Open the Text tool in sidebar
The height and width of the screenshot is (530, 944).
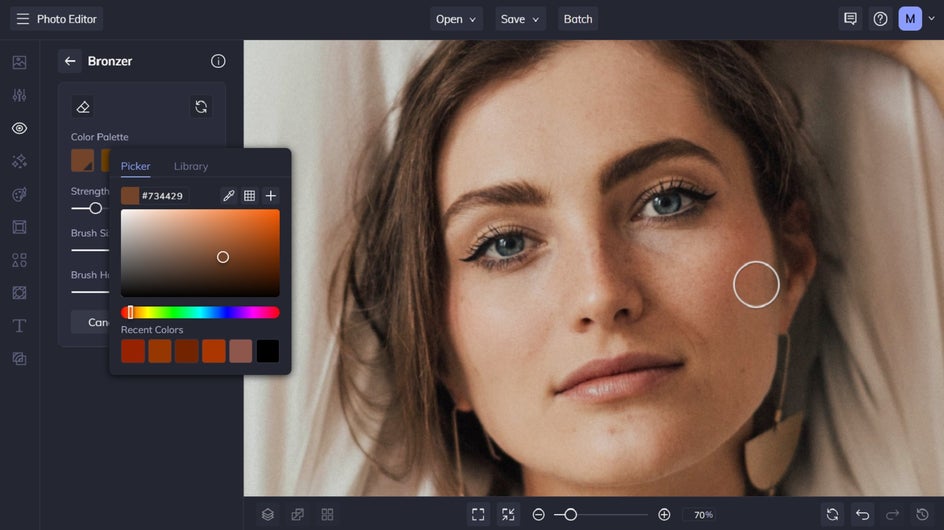pyautogui.click(x=19, y=326)
